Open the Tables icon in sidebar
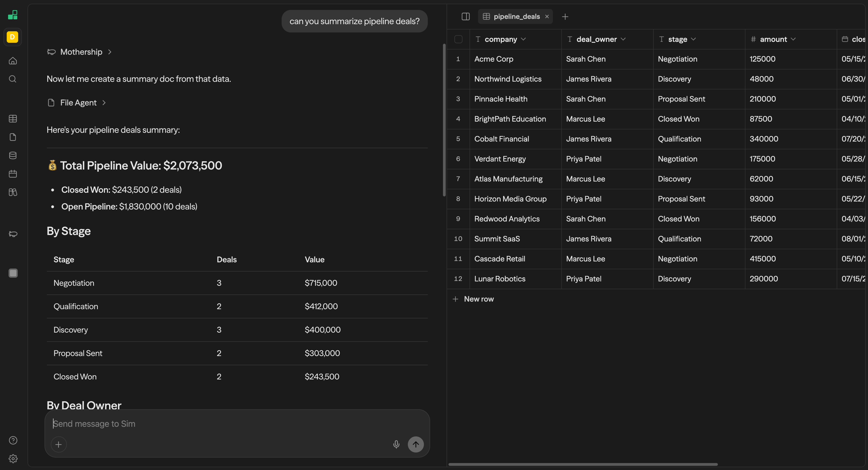868x470 pixels. (13, 119)
